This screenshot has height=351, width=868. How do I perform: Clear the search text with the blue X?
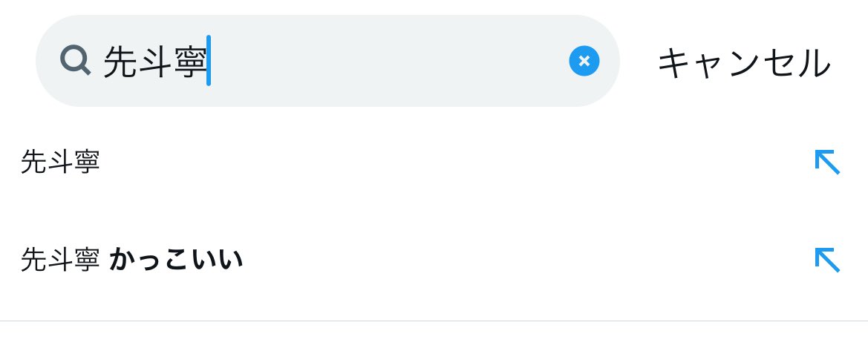(584, 61)
